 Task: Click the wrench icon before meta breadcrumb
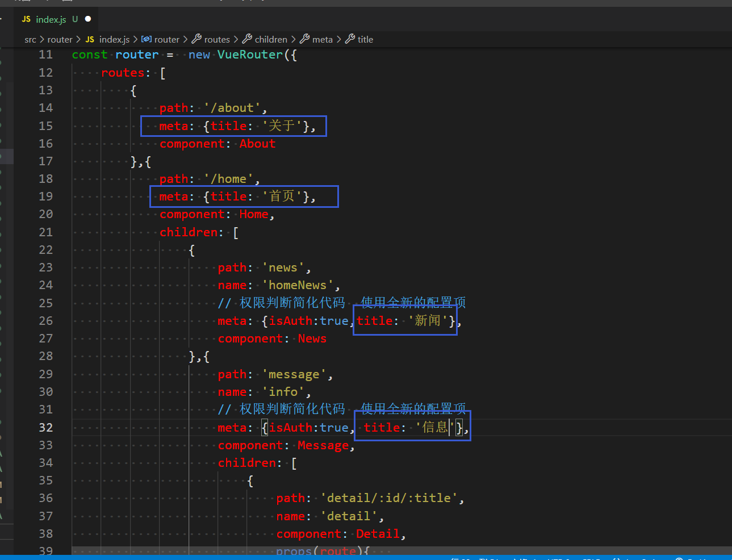pyautogui.click(x=305, y=39)
